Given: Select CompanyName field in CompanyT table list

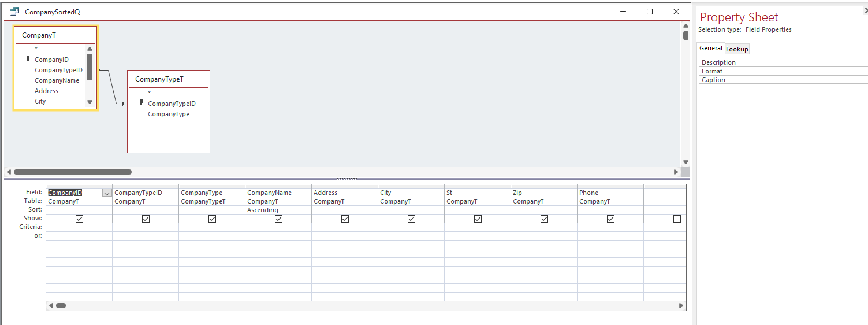Looking at the screenshot, I should [57, 80].
